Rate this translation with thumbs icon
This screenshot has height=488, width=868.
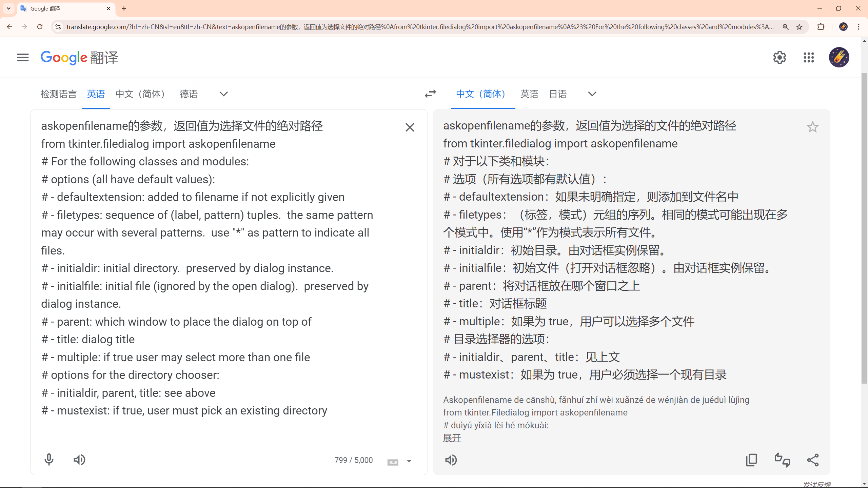coord(782,460)
